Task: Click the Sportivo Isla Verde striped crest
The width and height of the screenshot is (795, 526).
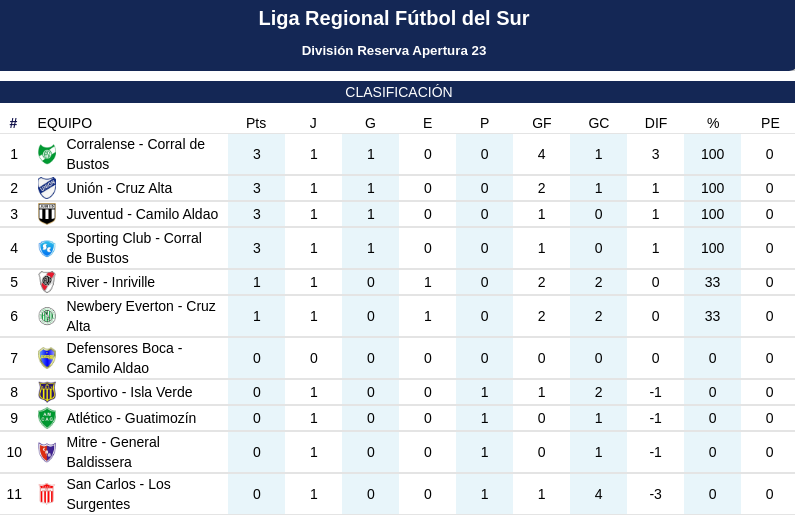Action: [47, 392]
